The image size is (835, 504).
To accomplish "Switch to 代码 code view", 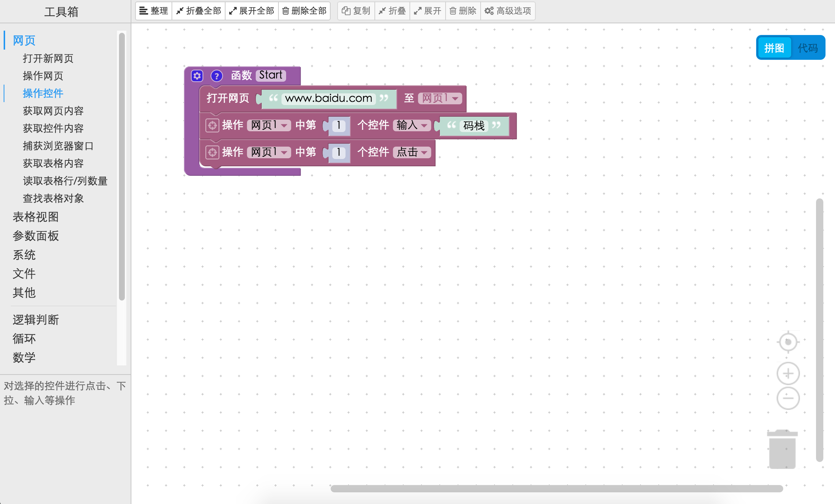I will tap(807, 48).
